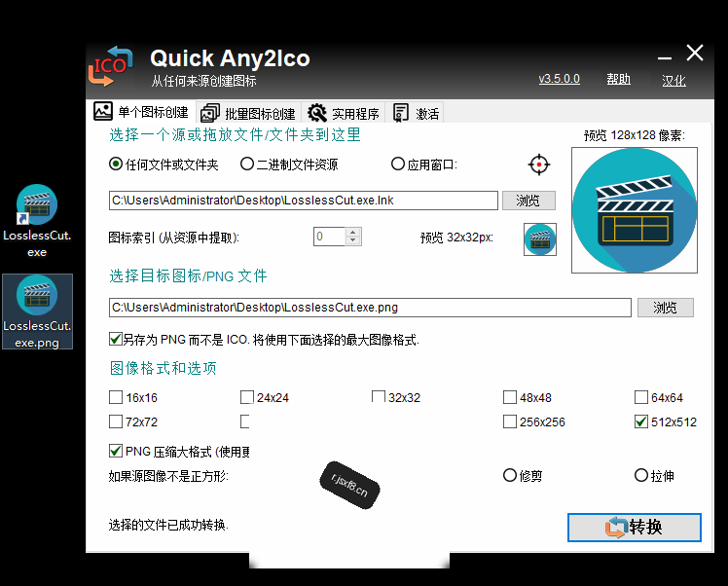Minimize the Quick Any2Ico window

click(x=665, y=58)
